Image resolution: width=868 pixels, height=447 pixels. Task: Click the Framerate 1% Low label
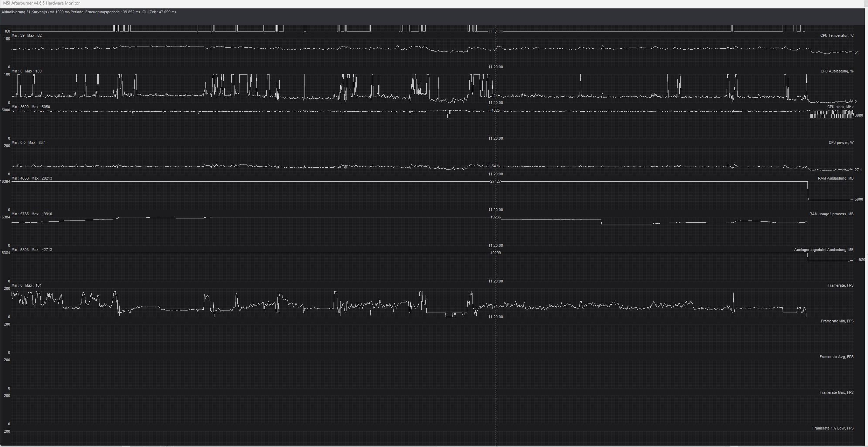pos(833,428)
